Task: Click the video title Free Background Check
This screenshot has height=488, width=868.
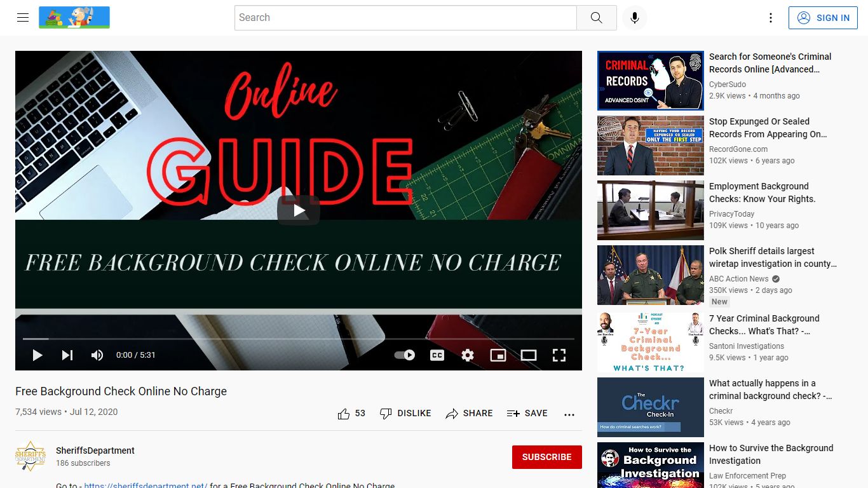Action: point(121,391)
